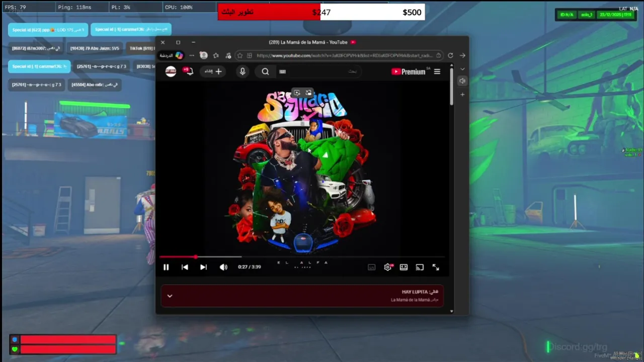The height and width of the screenshot is (362, 644).
Task: Click picture-in-picture overlay icon on video
Action: tap(308, 93)
